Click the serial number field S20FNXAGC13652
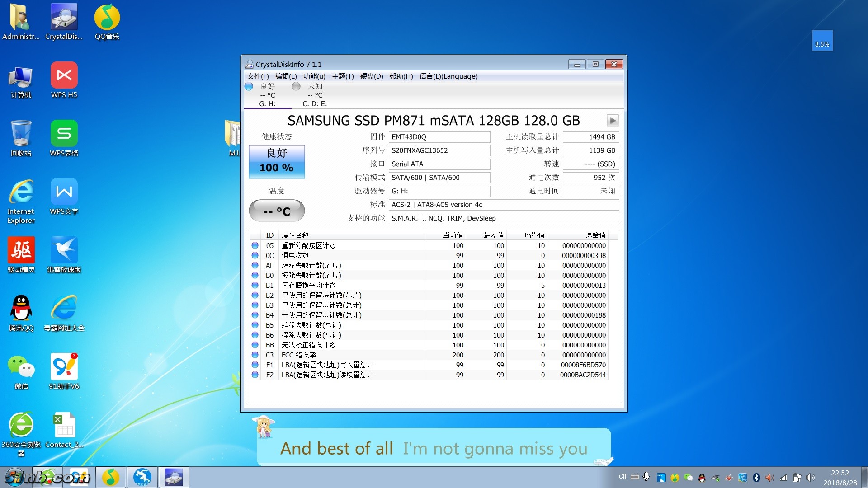The width and height of the screenshot is (868, 488). pyautogui.click(x=439, y=150)
